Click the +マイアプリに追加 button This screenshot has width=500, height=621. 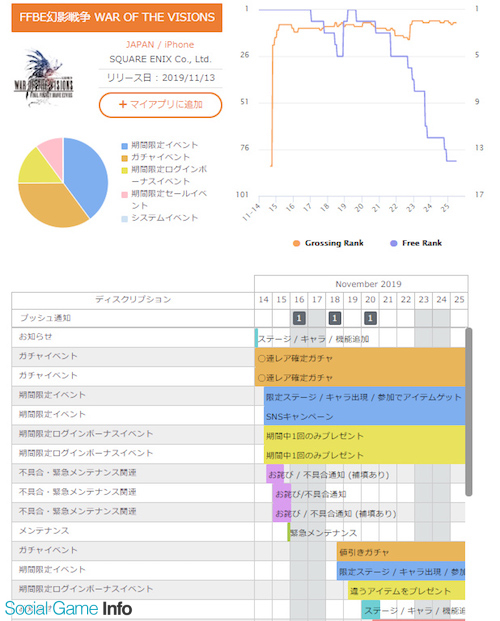(x=160, y=105)
